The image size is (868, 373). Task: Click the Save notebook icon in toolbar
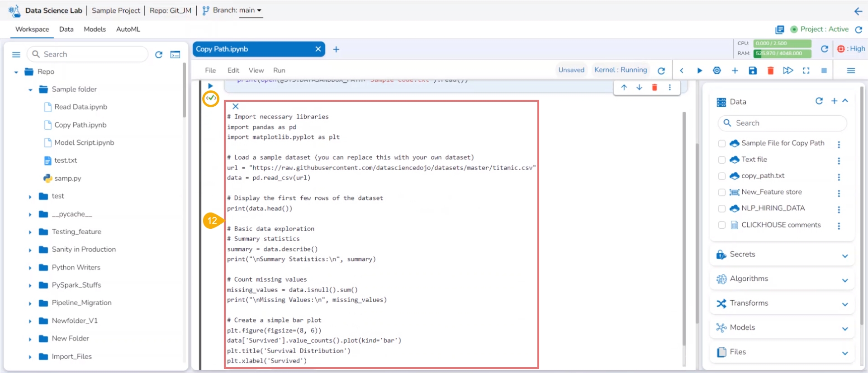(x=753, y=71)
